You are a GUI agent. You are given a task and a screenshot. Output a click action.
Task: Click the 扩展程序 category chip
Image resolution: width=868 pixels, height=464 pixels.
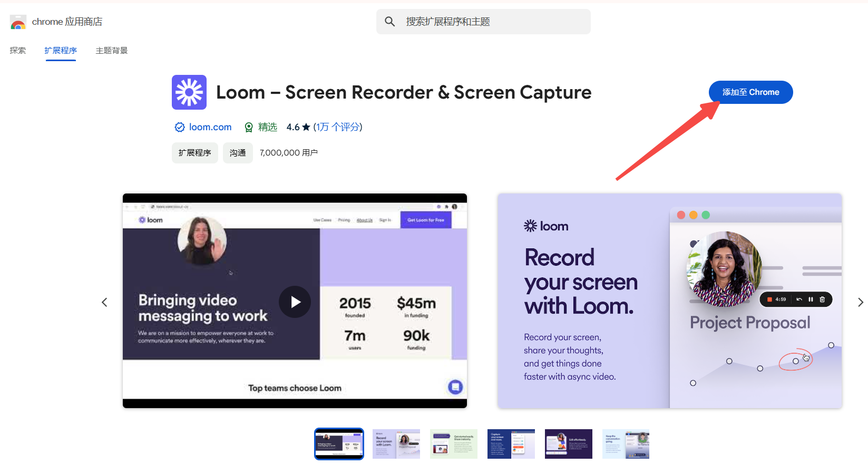pos(195,153)
